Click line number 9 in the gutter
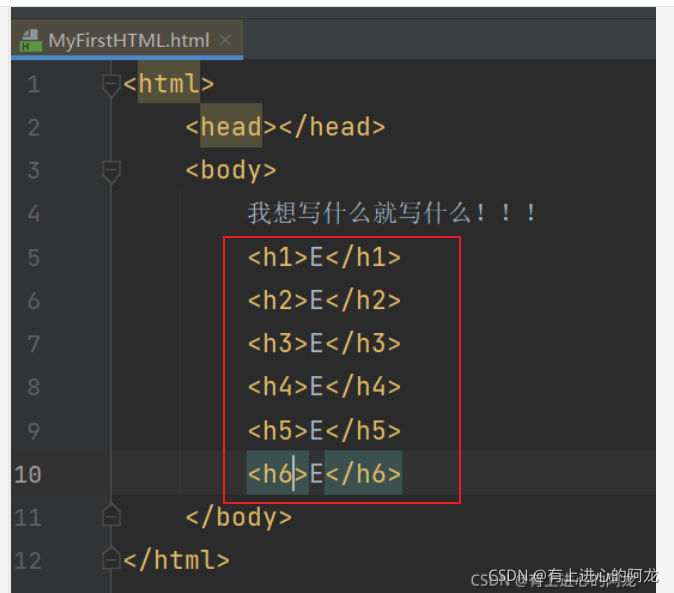Image resolution: width=674 pixels, height=593 pixels. coord(34,431)
